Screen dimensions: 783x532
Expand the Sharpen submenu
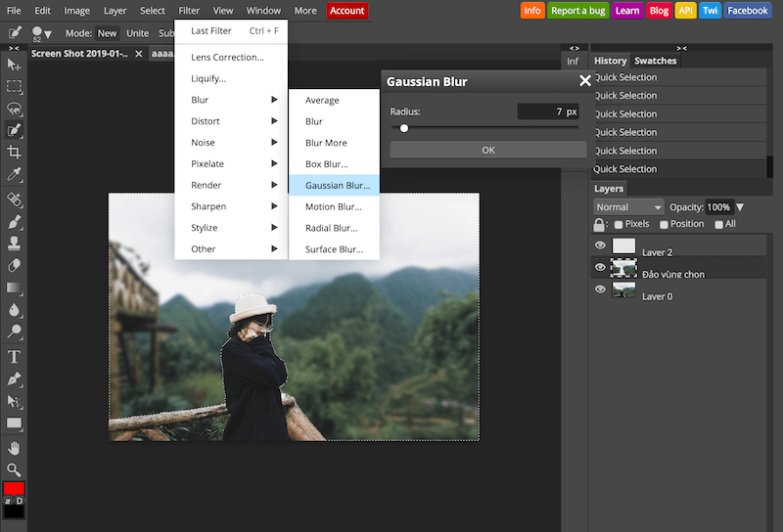click(x=231, y=206)
